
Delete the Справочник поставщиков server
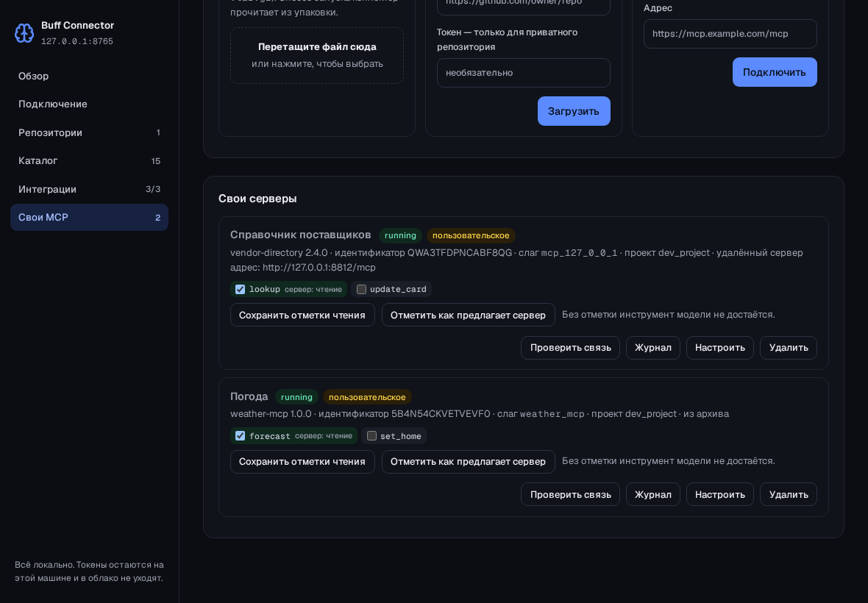pos(789,348)
